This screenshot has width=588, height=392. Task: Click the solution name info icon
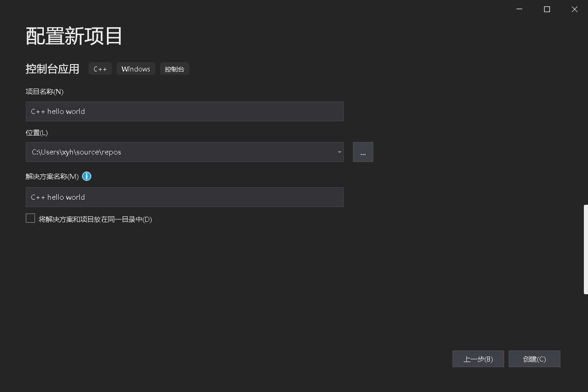87,176
